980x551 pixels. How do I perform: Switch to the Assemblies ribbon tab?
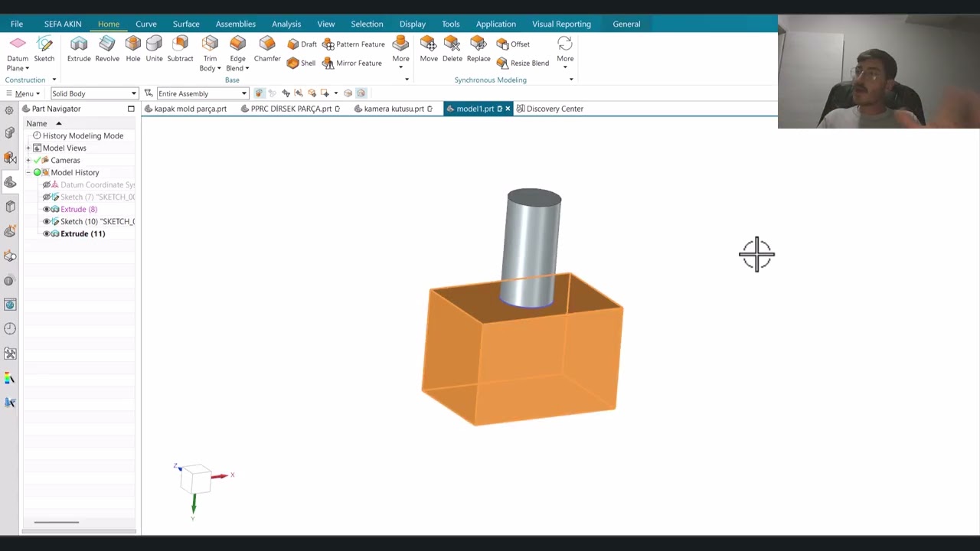236,24
